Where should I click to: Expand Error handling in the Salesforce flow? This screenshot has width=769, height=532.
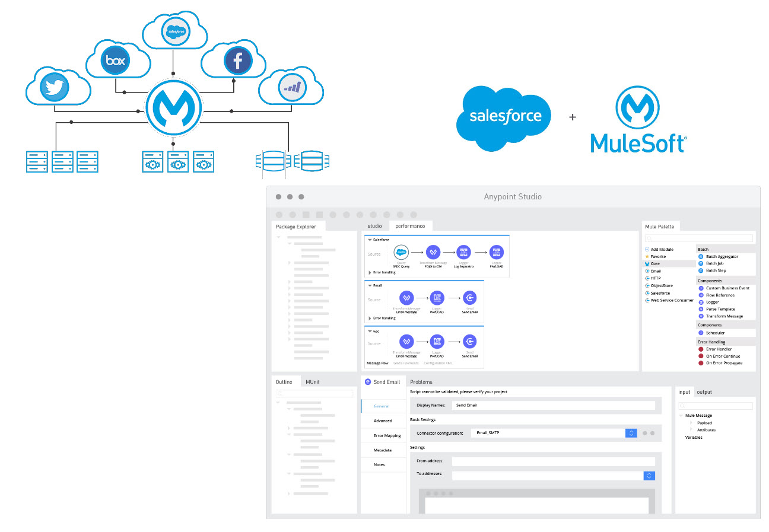point(370,273)
